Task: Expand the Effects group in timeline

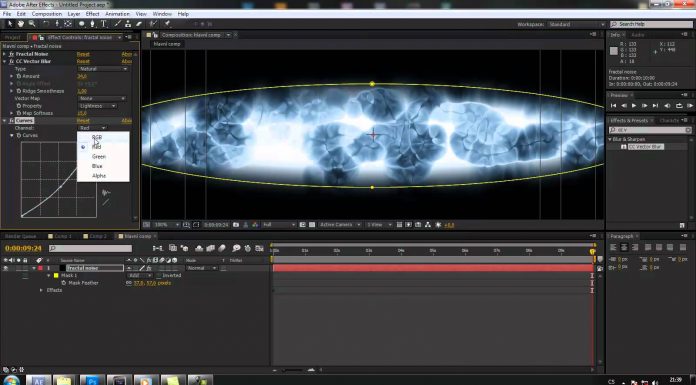Action: 41,290
